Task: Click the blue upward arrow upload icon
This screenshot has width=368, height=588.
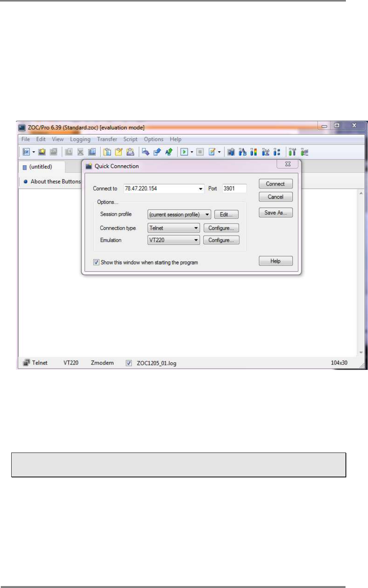Action: tap(157, 152)
